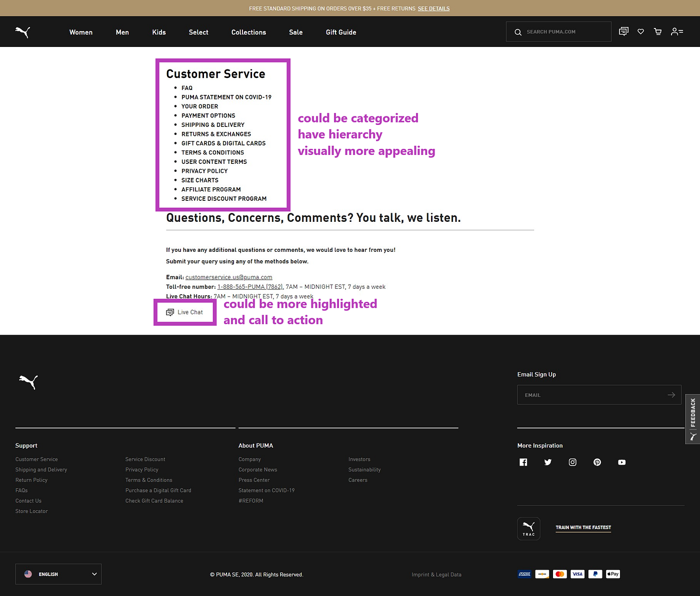The height and width of the screenshot is (596, 700).
Task: Open PAYMENT OPTIONS link
Action: click(x=208, y=115)
